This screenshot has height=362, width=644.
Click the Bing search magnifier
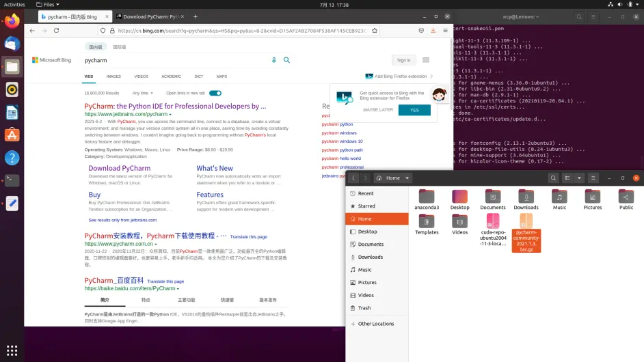click(x=286, y=60)
